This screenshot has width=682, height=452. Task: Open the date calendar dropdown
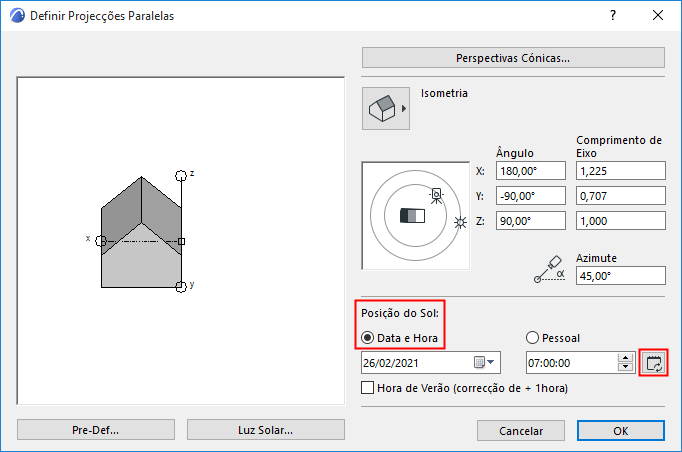click(x=483, y=362)
